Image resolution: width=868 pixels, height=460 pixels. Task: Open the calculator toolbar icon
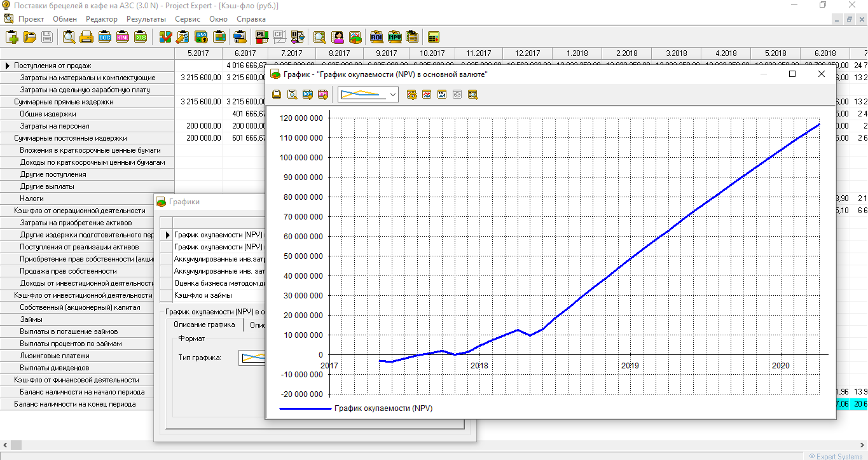click(x=434, y=36)
